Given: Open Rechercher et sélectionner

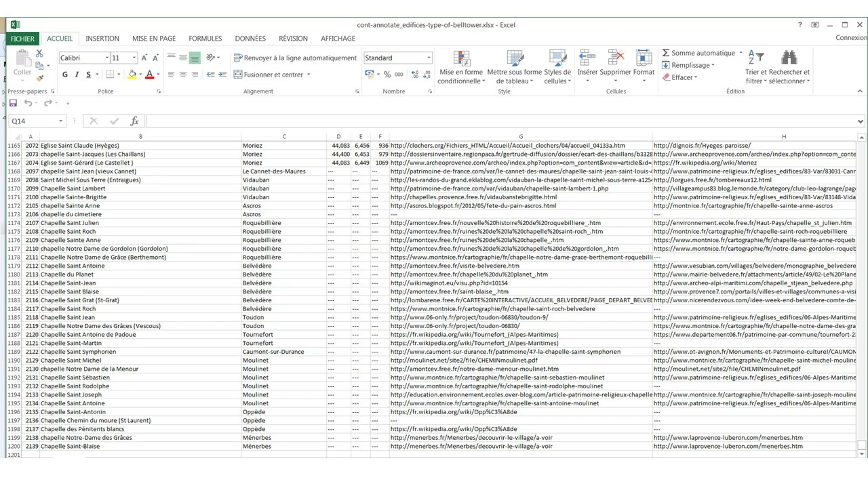Looking at the screenshot, I should [x=789, y=67].
